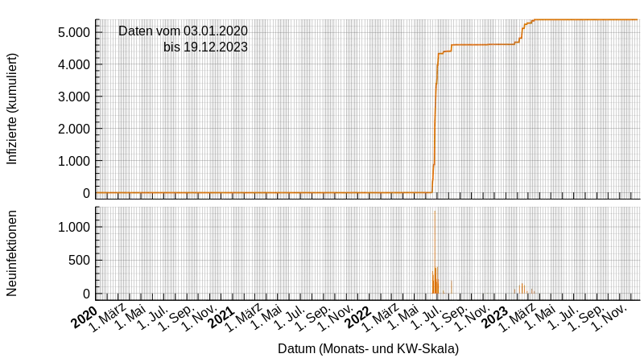Click the bold "2021" year label
Screen dimensions: 644x362
[222, 317]
